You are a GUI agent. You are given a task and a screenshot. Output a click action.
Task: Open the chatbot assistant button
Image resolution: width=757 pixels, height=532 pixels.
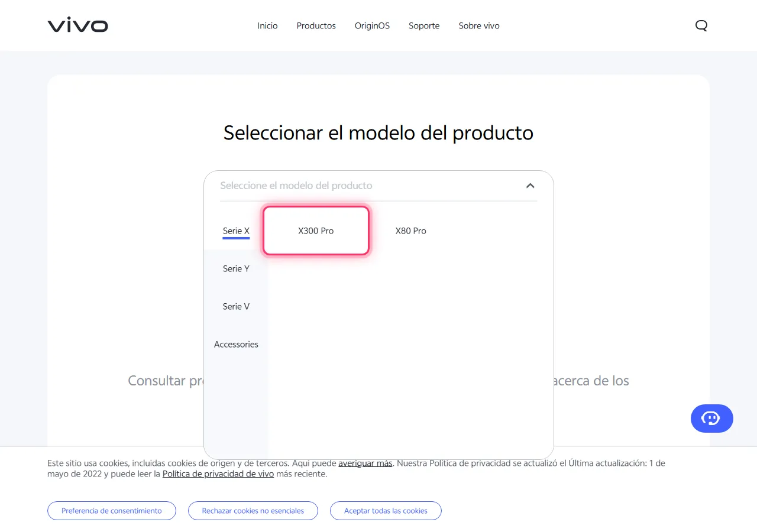pyautogui.click(x=711, y=419)
